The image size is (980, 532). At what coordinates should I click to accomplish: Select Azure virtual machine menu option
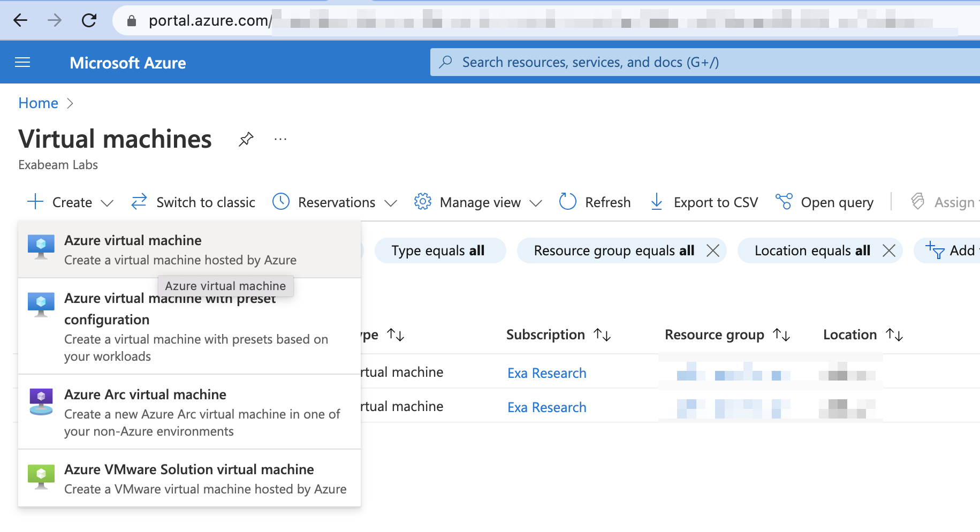click(189, 249)
